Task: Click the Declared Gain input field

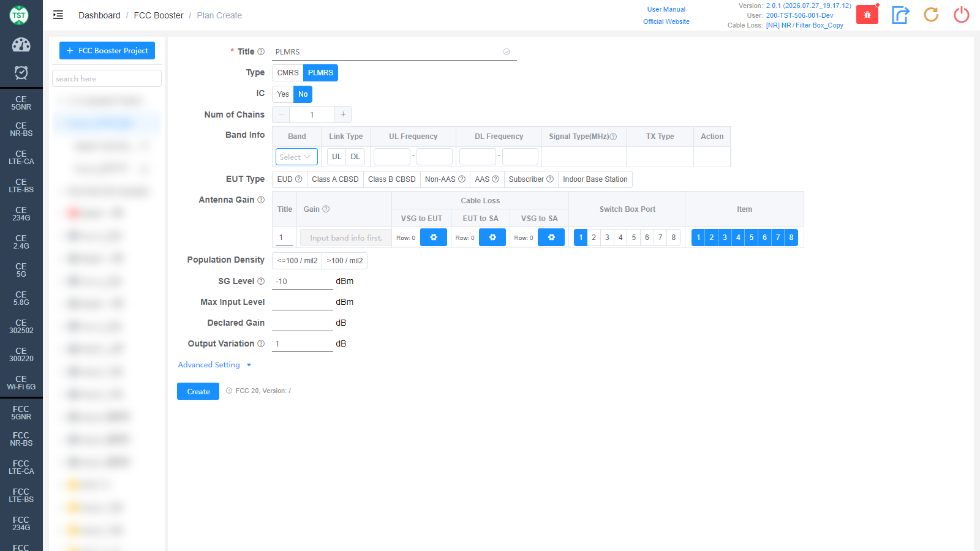Action: [303, 323]
